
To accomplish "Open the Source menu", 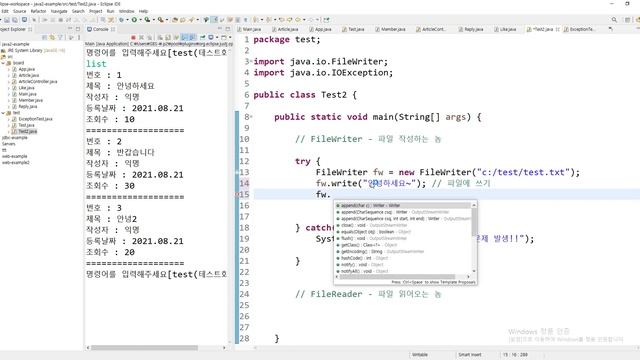I will coord(19,11).
